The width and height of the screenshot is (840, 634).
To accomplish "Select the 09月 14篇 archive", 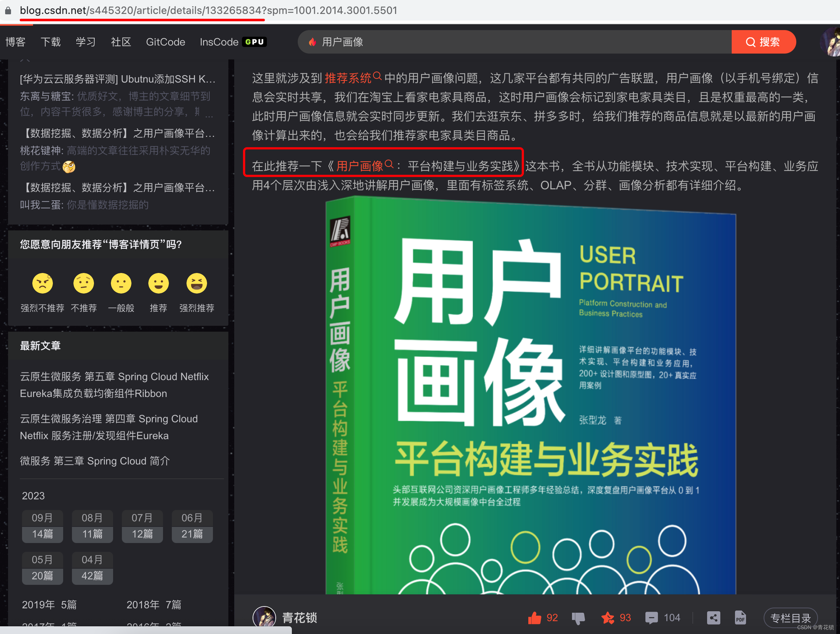I will (x=43, y=526).
